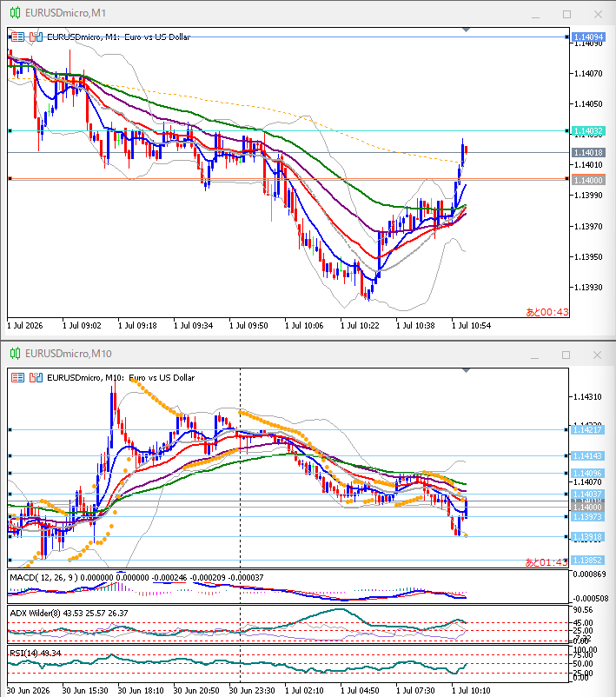Click the 1.13852 level label in M10 chart
The width and height of the screenshot is (616, 697).
[x=587, y=560]
